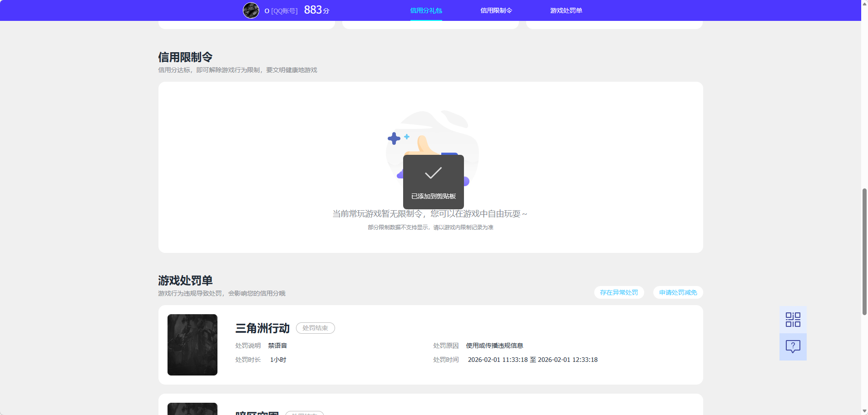Switch to the 信用限制令 tab

click(x=496, y=10)
